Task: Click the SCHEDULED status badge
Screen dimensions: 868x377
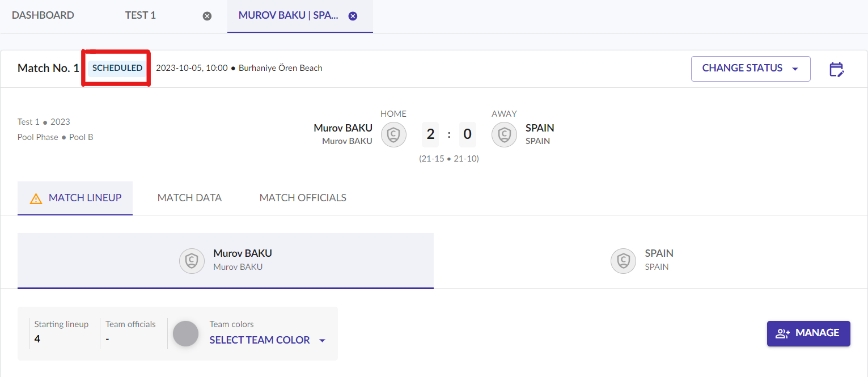Action: pos(117,68)
